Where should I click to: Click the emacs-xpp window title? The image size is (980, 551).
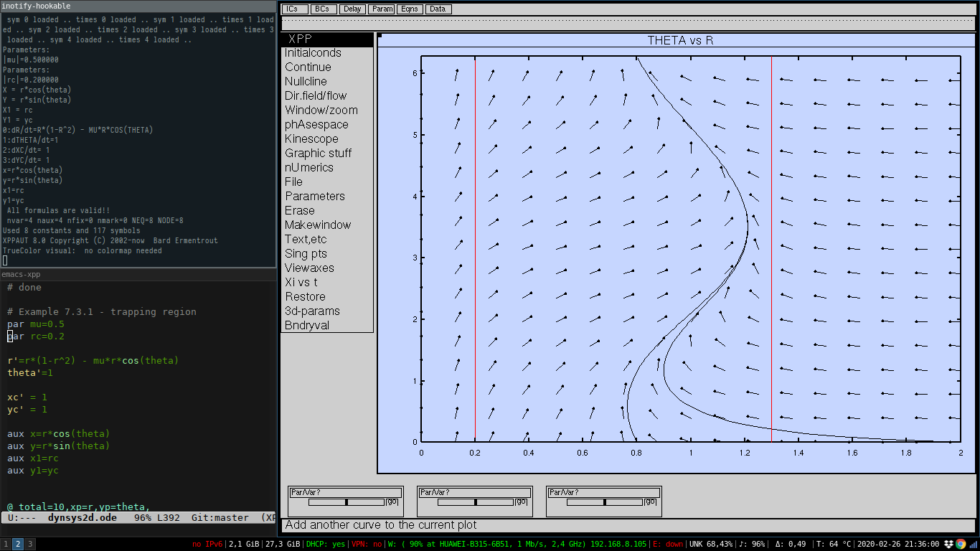21,274
